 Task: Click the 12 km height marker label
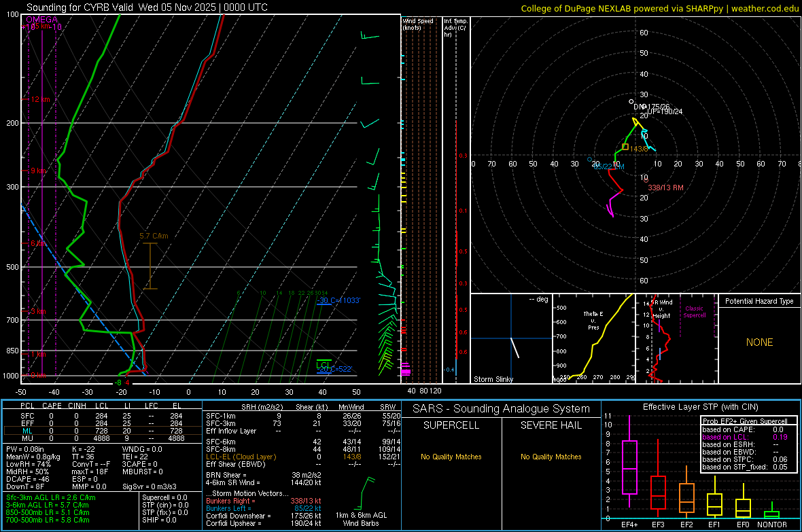point(40,99)
